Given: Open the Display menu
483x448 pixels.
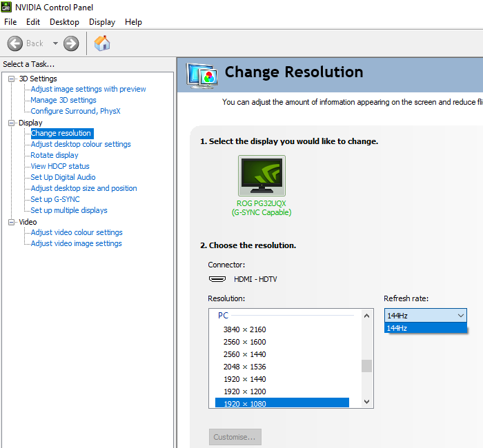Looking at the screenshot, I should (x=102, y=22).
